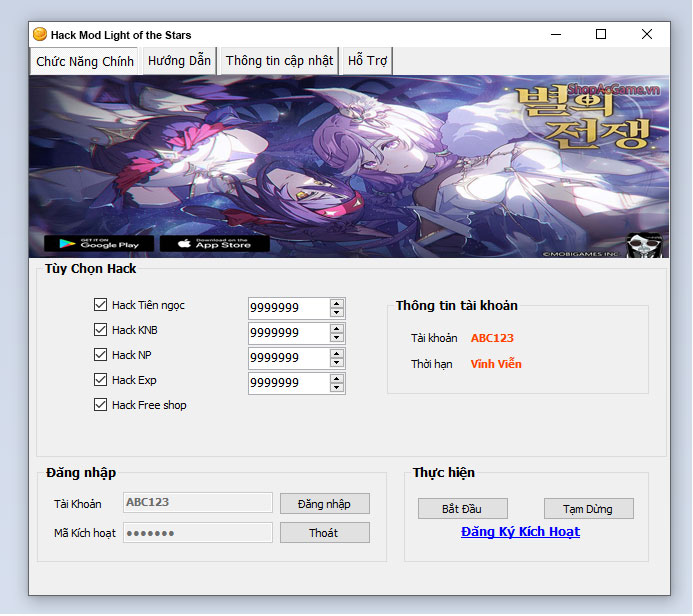Toggle the Hack NP checkbox
Screen dimensions: 693x616
tap(100, 354)
